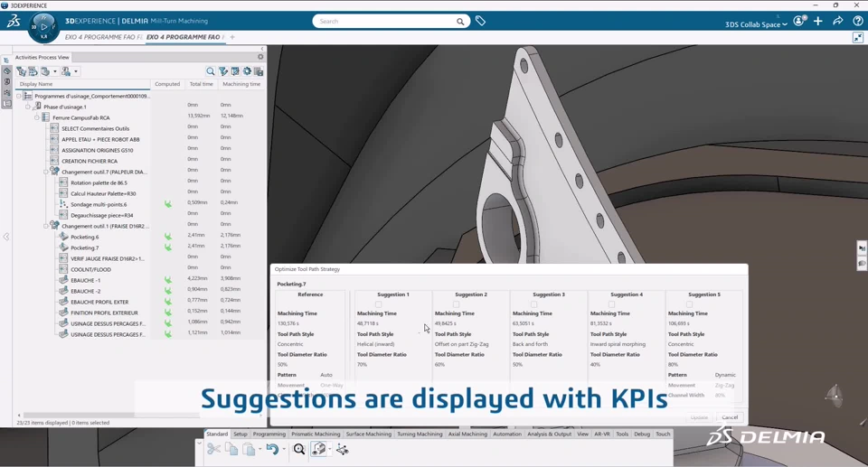Check the Suggestion 1 checkbox
Image resolution: width=868 pixels, height=467 pixels.
tap(379, 304)
